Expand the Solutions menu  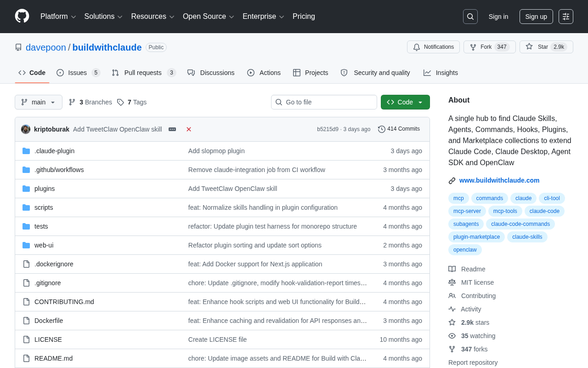[103, 17]
